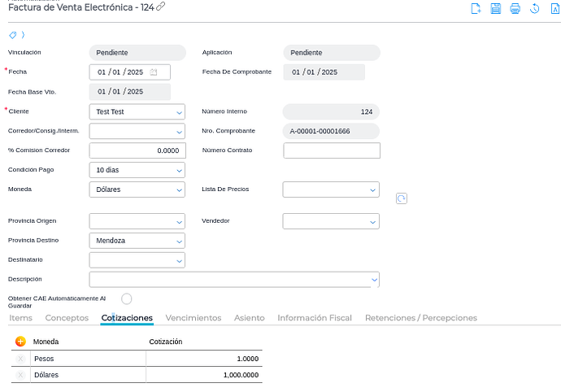Open the calendar picker in the Fecha field

coord(154,72)
